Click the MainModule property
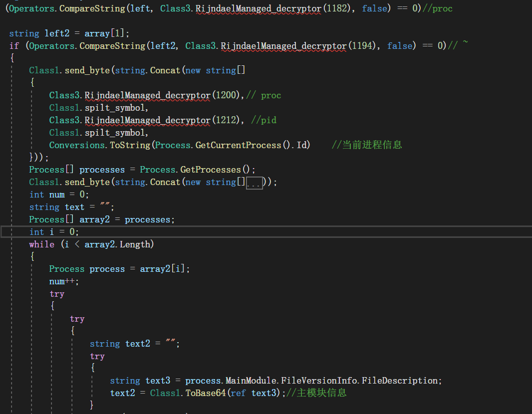532x414 pixels. tap(251, 381)
